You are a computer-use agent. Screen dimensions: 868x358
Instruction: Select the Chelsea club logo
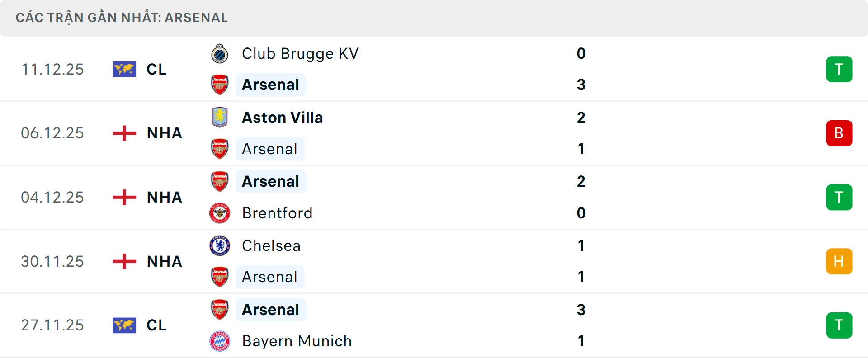coord(220,245)
